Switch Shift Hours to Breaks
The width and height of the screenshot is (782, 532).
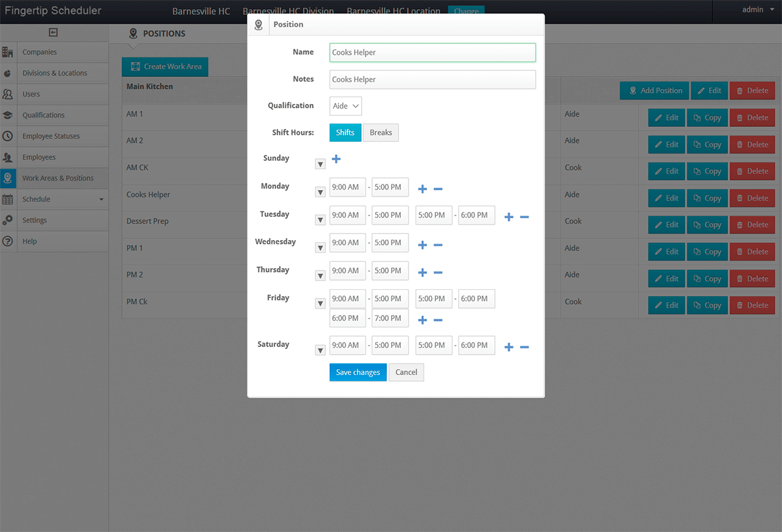point(381,132)
